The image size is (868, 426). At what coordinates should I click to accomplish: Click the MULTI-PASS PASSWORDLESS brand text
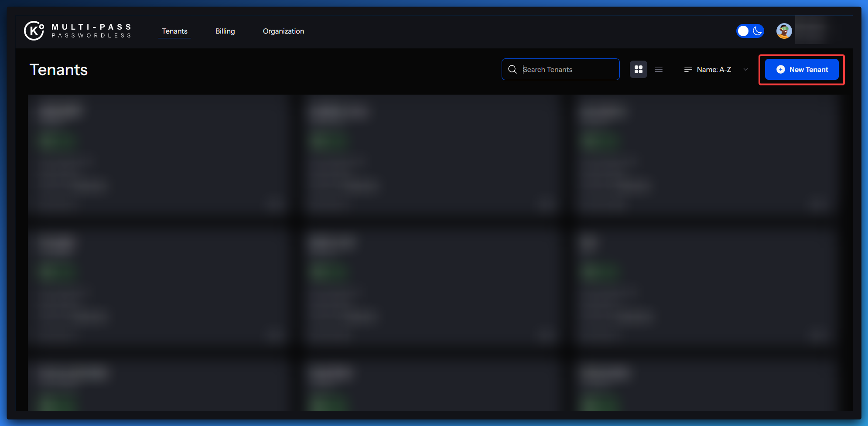pyautogui.click(x=91, y=31)
